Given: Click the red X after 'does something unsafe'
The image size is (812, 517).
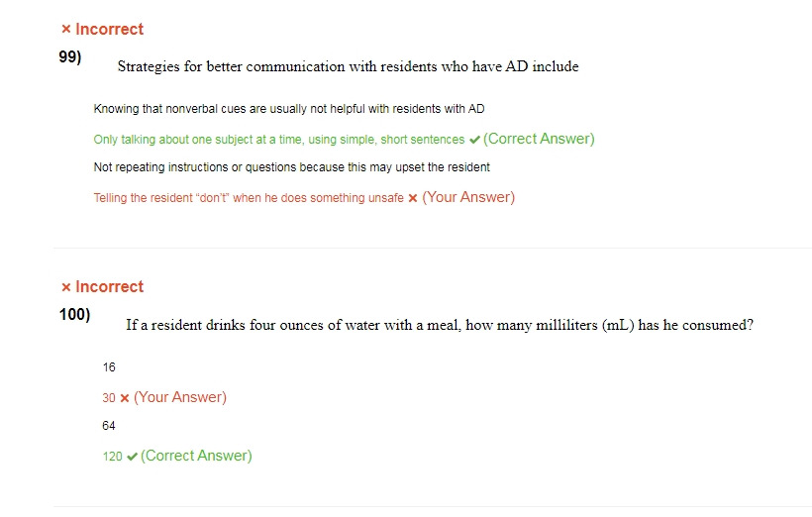Looking at the screenshot, I should 413,198.
